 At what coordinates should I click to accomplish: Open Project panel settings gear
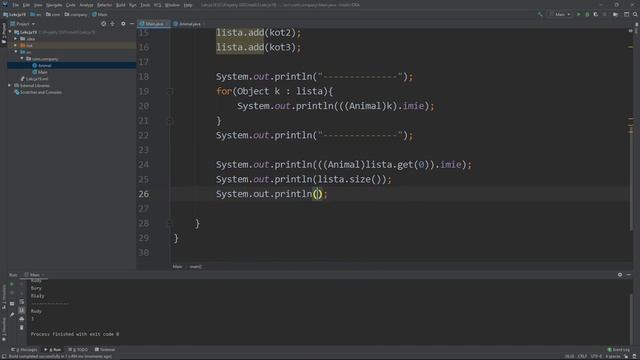(123, 24)
